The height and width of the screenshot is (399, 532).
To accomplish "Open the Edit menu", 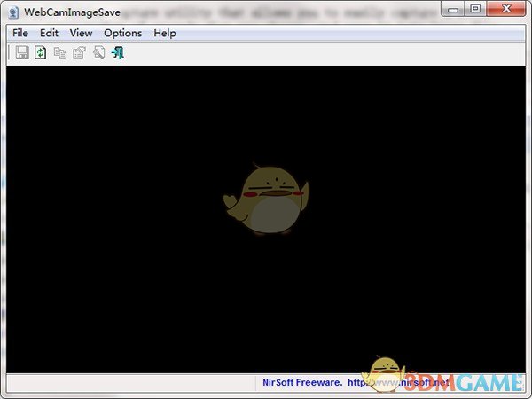I will [49, 34].
